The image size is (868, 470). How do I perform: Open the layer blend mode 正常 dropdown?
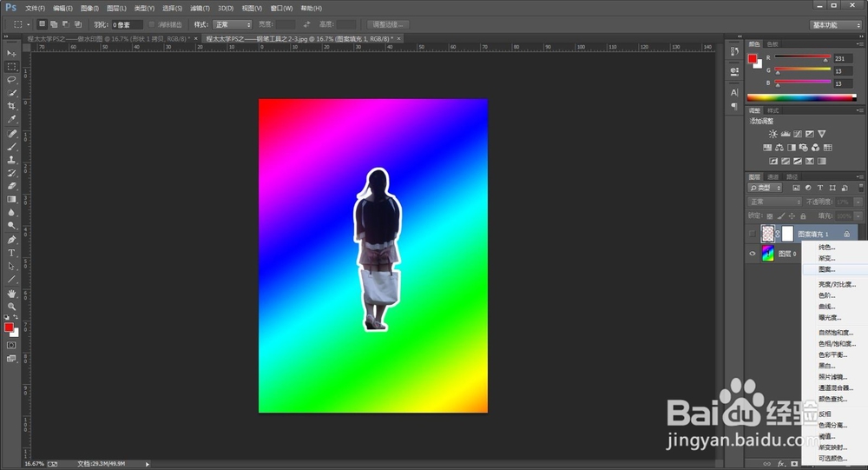tap(774, 202)
